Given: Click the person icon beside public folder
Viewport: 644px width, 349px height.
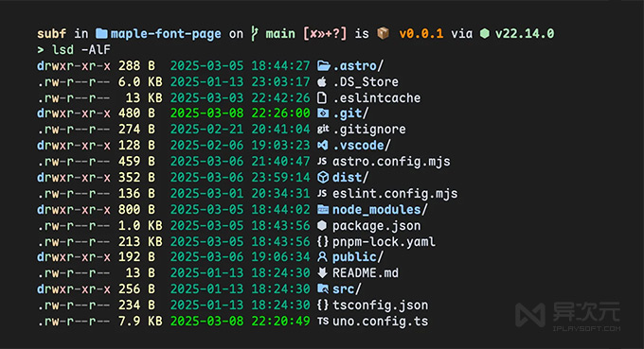Looking at the screenshot, I should (322, 257).
